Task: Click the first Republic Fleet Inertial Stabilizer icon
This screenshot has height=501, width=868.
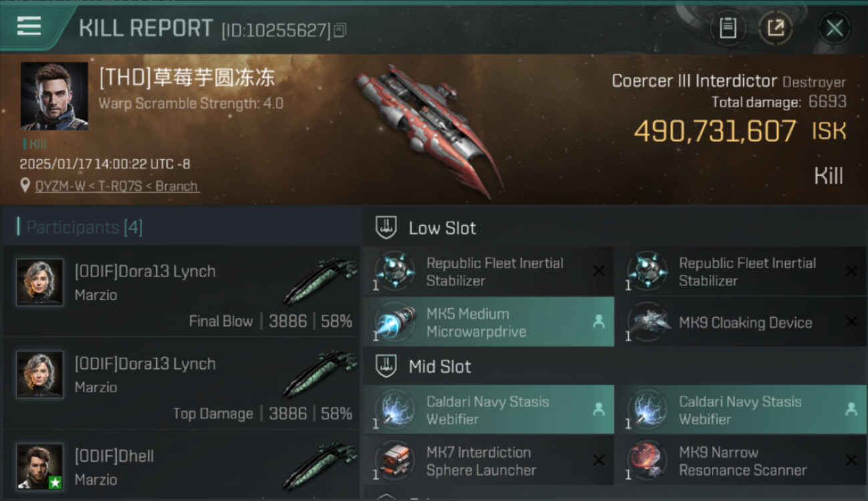Action: tap(394, 271)
